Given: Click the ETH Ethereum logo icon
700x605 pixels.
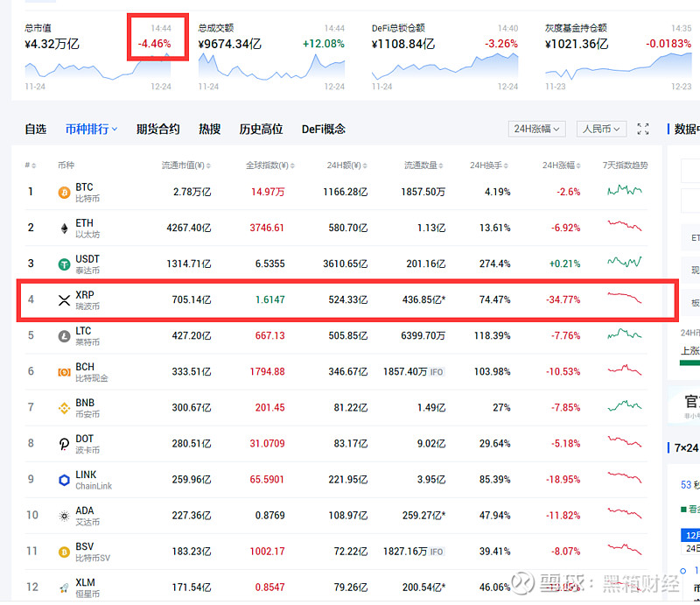Looking at the screenshot, I should click(x=64, y=229).
